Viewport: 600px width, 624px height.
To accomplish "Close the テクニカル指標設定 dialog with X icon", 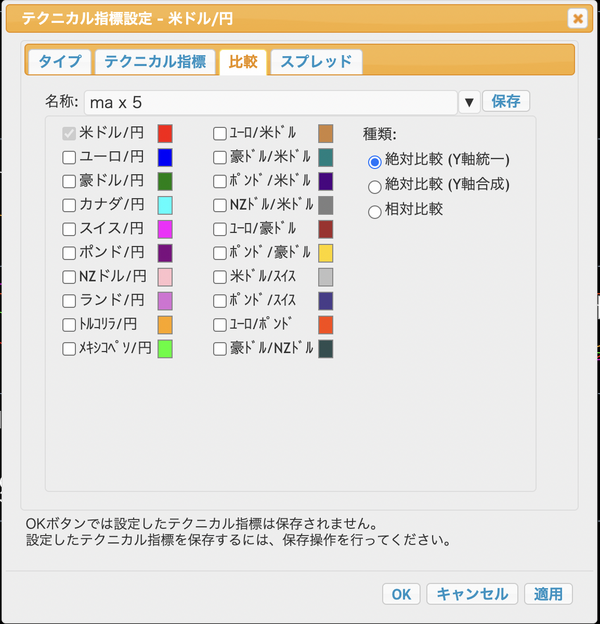I will pos(577,18).
